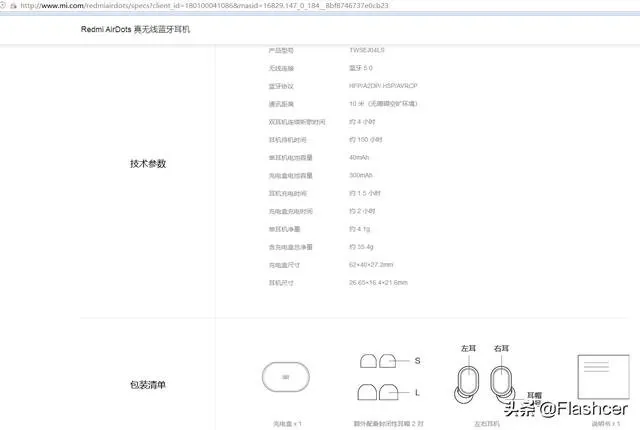This screenshot has height=430, width=640.
Task: Click the left earbud (左耳) illustration
Action: [x=467, y=384]
